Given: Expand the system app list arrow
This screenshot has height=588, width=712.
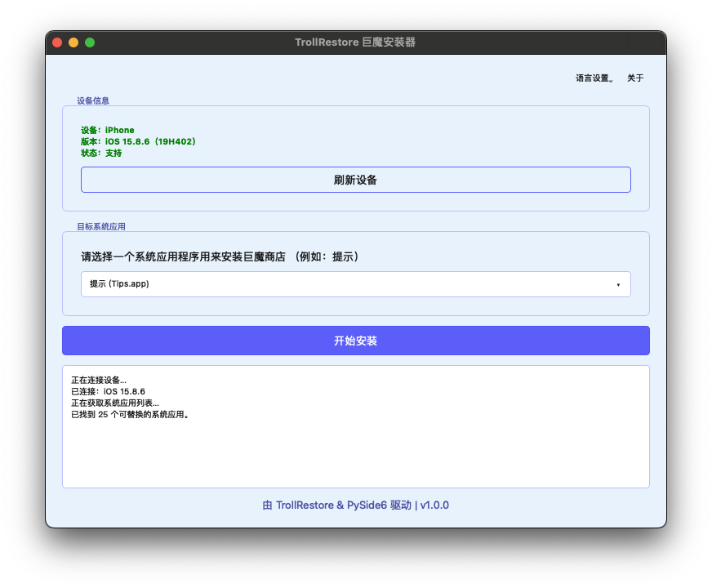Looking at the screenshot, I should (618, 285).
